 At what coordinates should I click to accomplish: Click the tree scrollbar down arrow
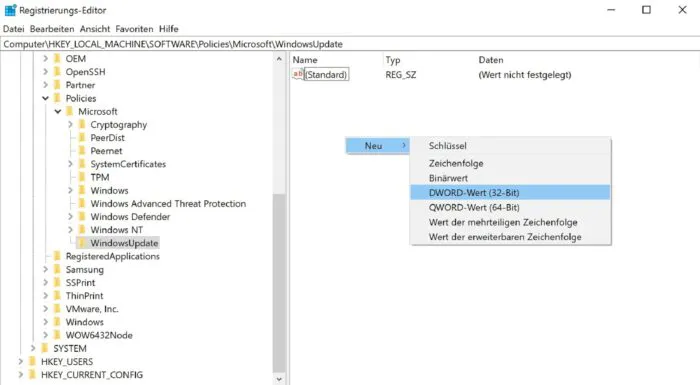[279, 379]
